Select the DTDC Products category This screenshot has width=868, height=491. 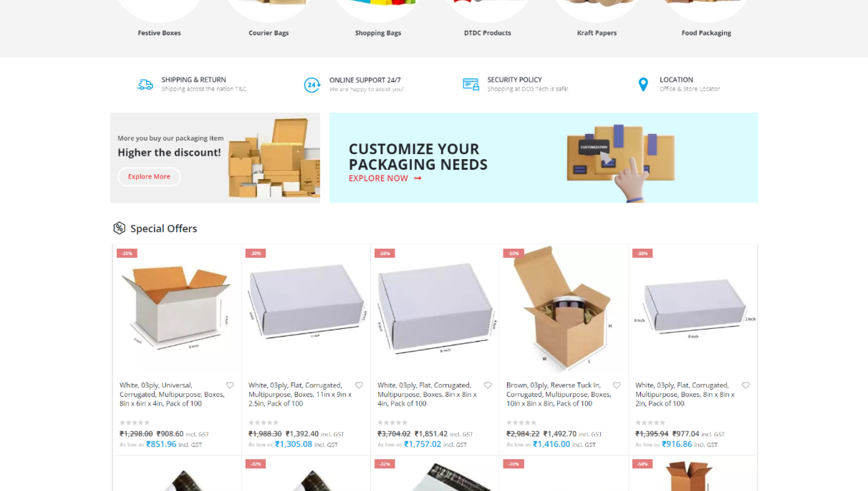click(487, 33)
